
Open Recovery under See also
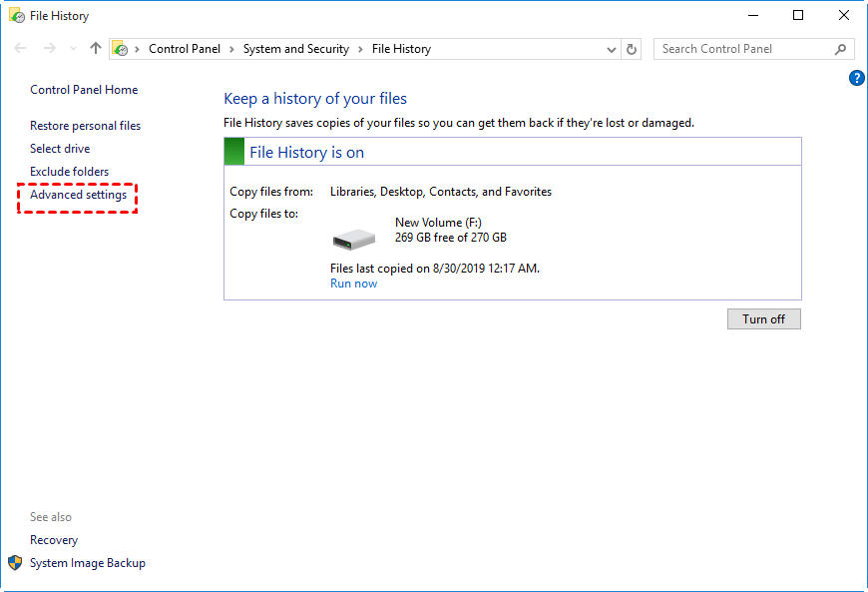click(54, 540)
